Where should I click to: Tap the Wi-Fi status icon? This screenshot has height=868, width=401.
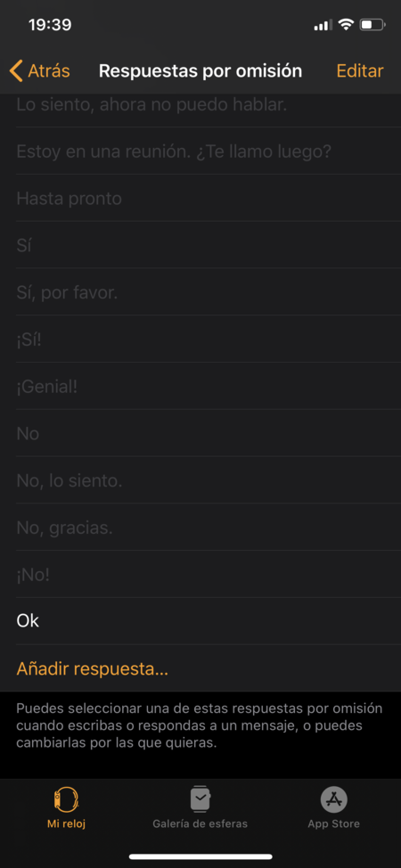click(346, 25)
